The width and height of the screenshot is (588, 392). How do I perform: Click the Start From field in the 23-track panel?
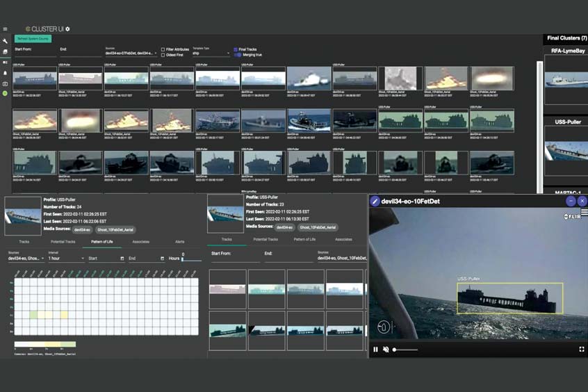[x=236, y=257]
